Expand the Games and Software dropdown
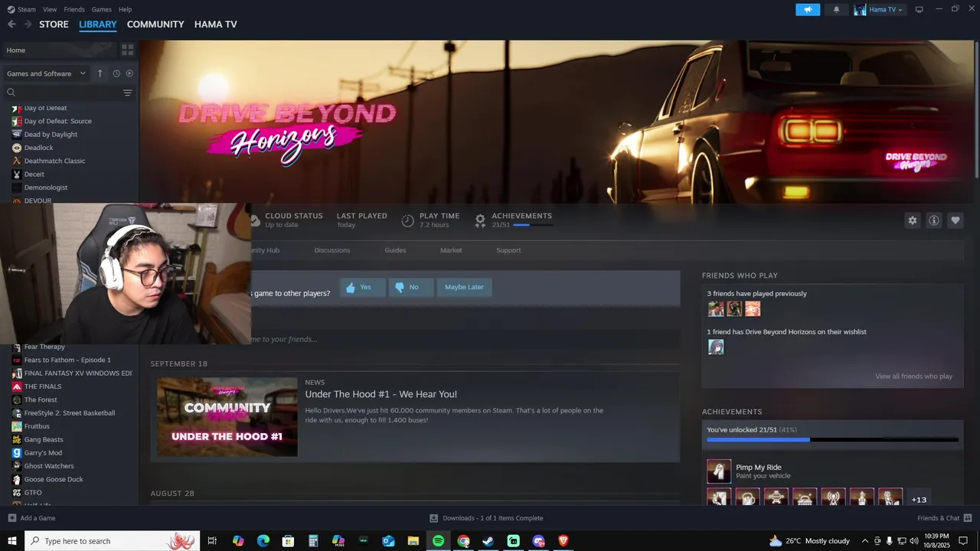The width and height of the screenshot is (980, 551). (46, 73)
